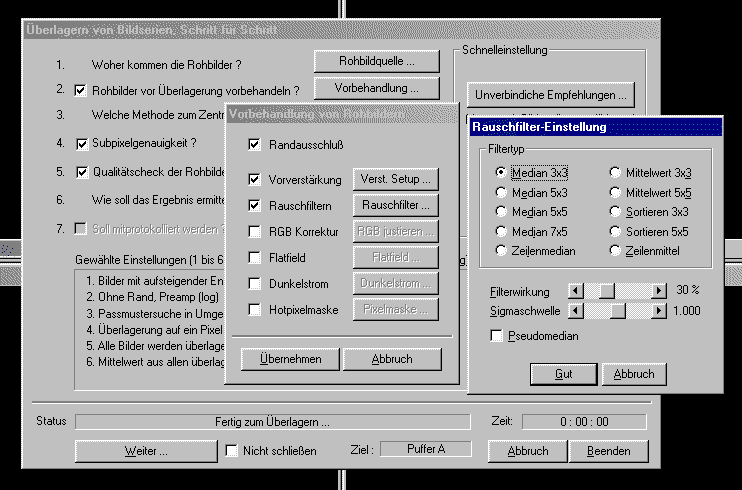742x490 pixels.
Task: Select Zeilenmedian filter type
Action: [500, 250]
